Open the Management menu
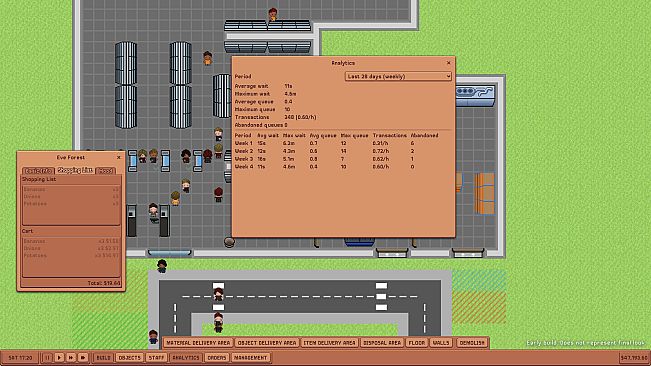The width and height of the screenshot is (651, 366). point(250,357)
